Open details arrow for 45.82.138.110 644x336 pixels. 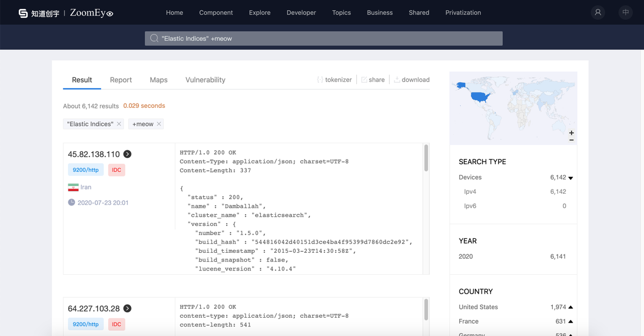point(127,154)
